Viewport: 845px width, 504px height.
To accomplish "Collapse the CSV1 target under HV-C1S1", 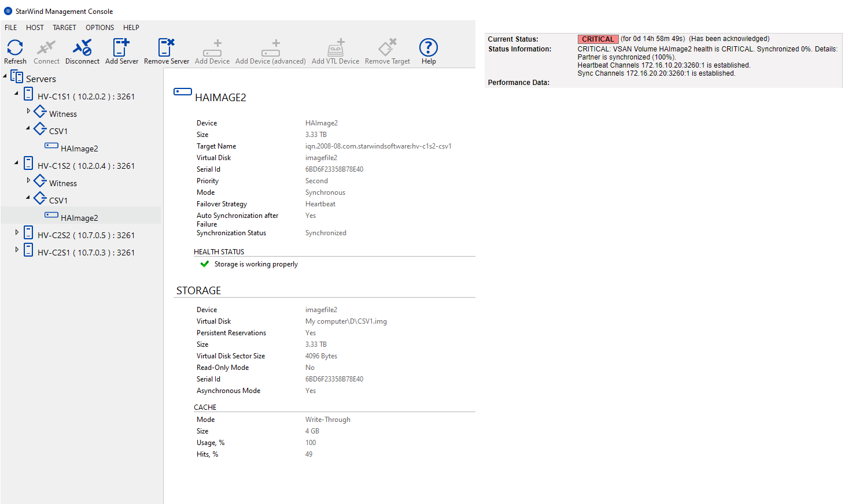I will [x=28, y=128].
